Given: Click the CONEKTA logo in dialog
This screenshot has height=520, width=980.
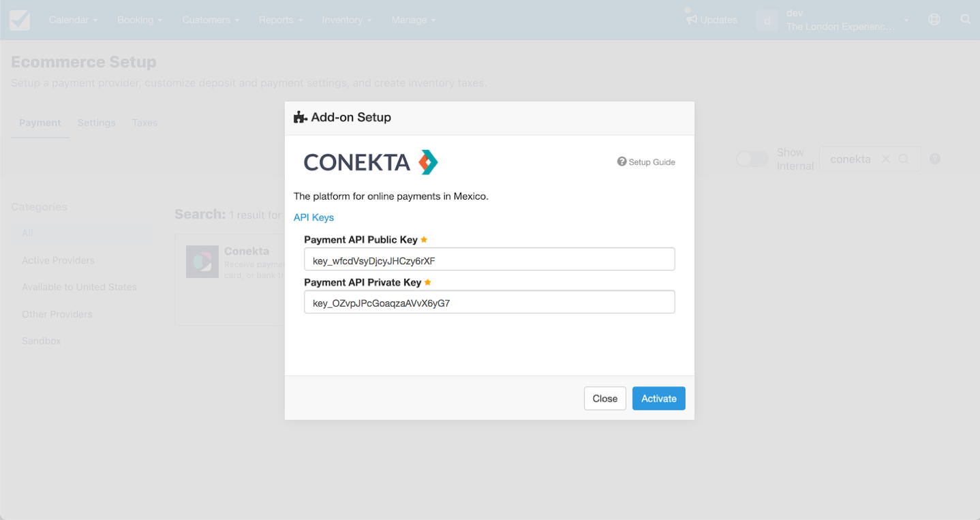Looking at the screenshot, I should [371, 162].
